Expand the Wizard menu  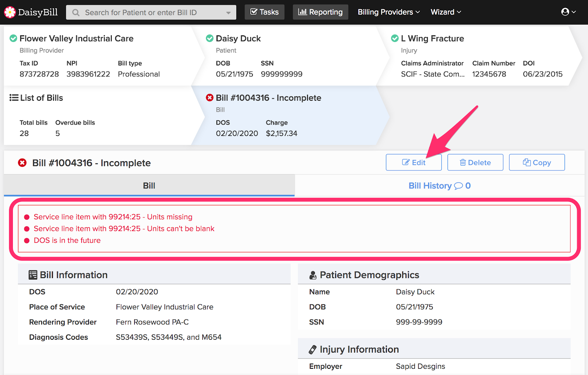click(446, 12)
